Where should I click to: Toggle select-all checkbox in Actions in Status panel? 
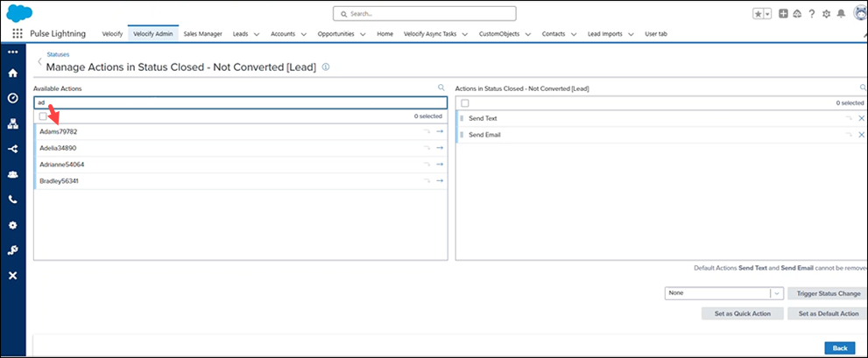465,103
